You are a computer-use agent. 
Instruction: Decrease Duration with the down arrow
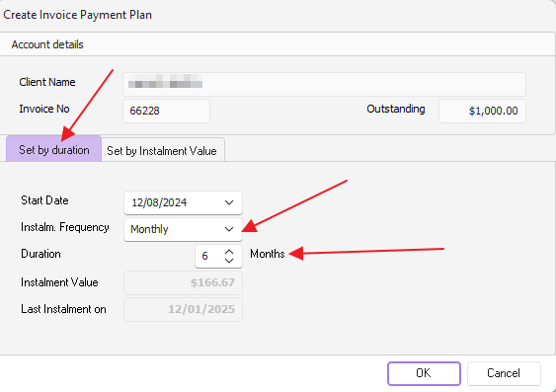(x=229, y=261)
